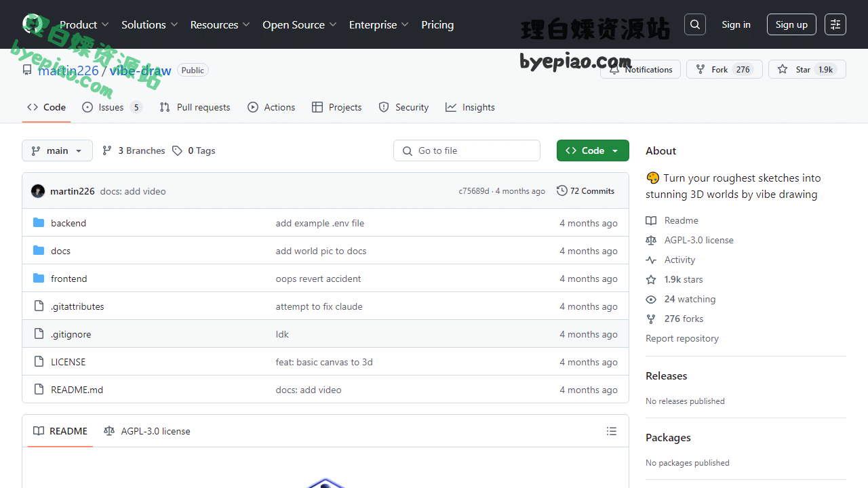Open the green Code dropdown button

click(x=593, y=150)
